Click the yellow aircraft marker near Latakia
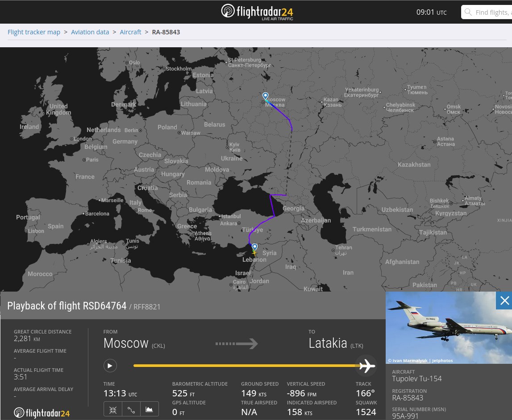This screenshot has width=512, height=420. [254, 253]
